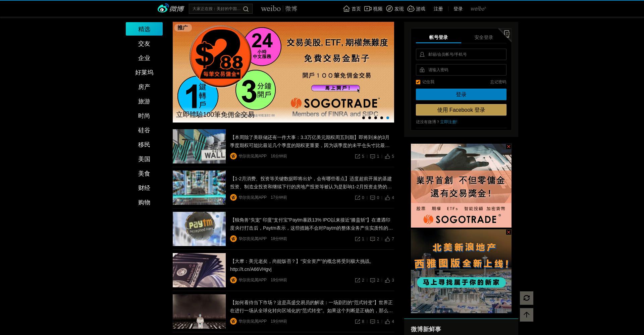Click 注册 in top navigation

tap(438, 9)
